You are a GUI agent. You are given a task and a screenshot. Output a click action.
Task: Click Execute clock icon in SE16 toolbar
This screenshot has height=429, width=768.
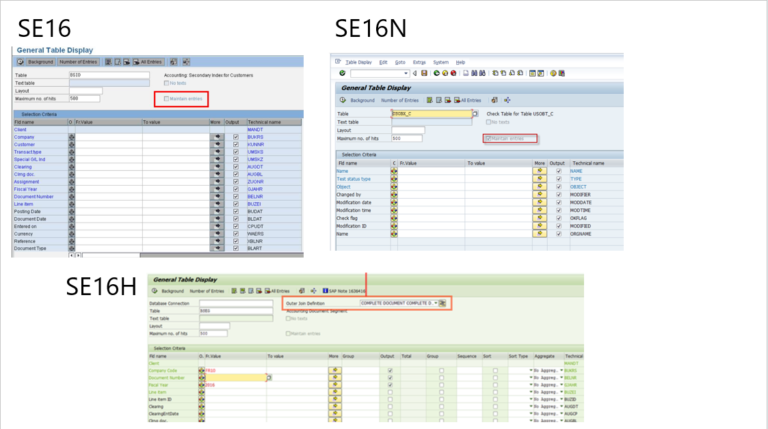tap(20, 62)
